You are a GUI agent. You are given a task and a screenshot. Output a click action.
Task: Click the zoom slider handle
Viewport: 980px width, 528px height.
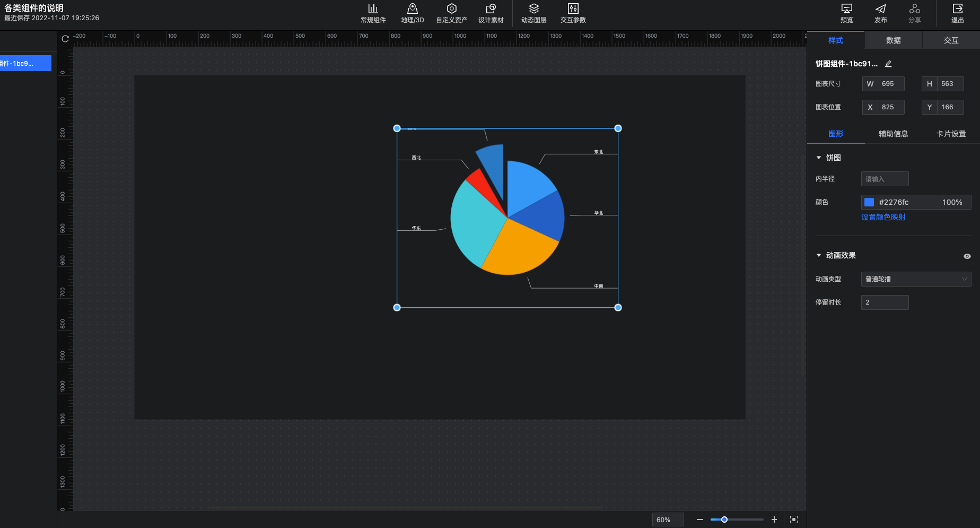click(724, 520)
